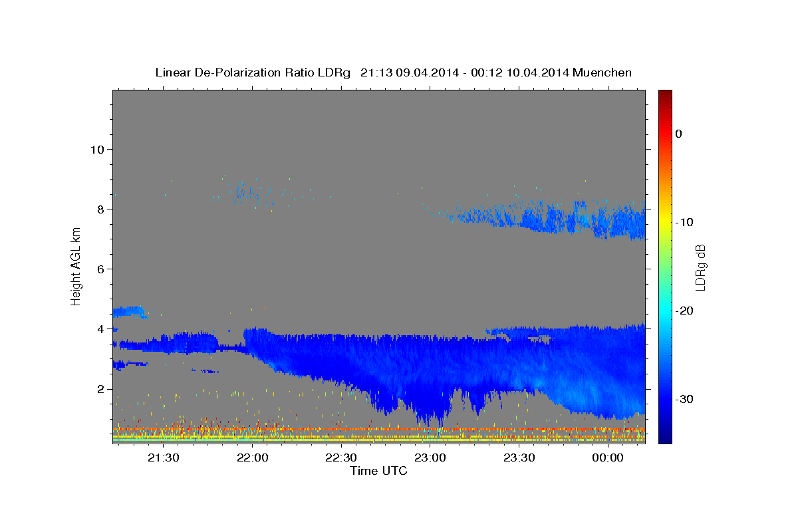Click the 00:00 time tick label
The image size is (798, 532).
click(x=608, y=458)
